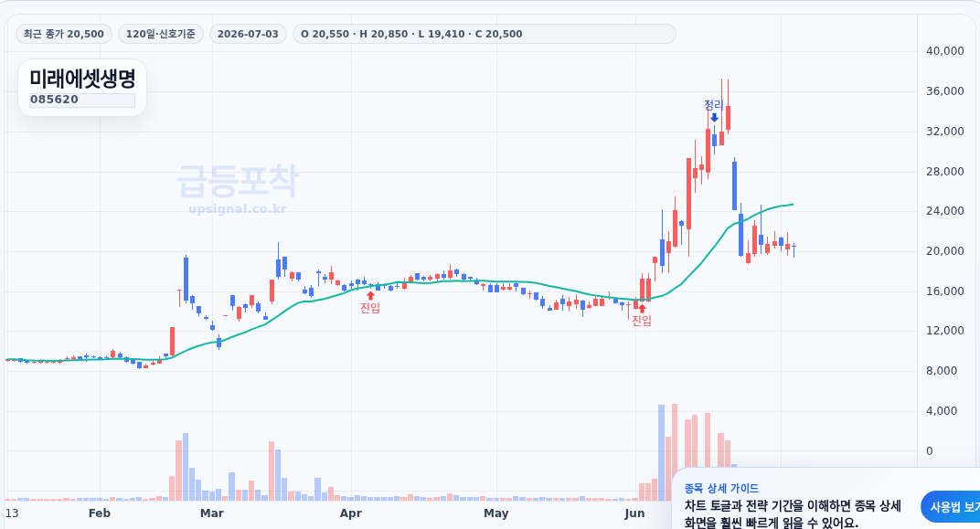Click the 사용법 보기 button

tap(952, 507)
